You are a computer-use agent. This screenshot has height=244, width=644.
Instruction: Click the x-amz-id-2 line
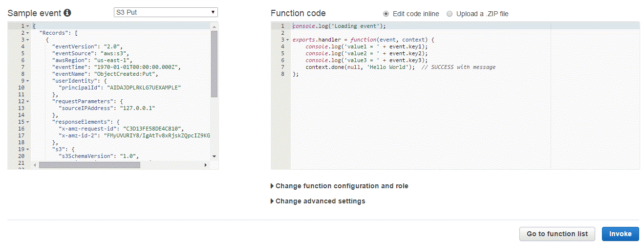click(134, 135)
